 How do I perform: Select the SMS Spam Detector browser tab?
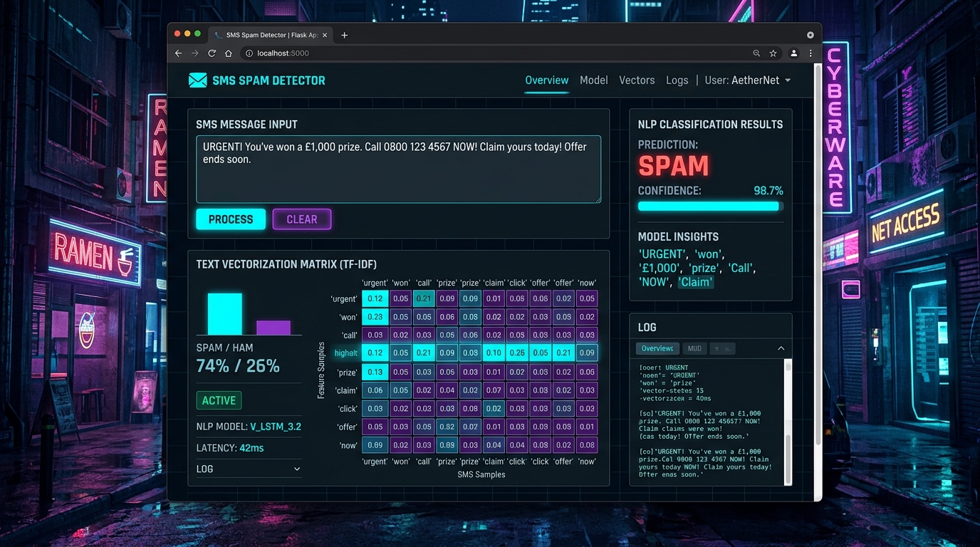(271, 35)
